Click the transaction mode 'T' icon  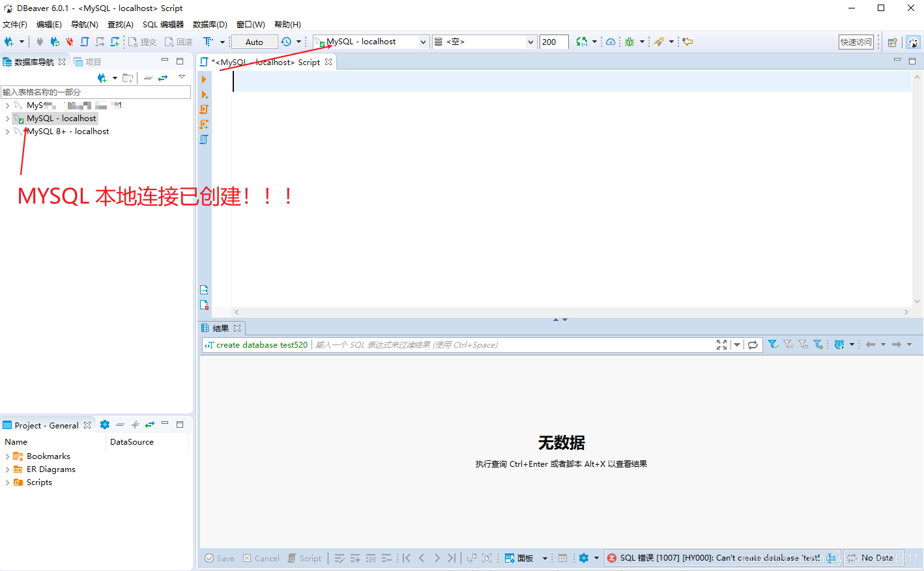point(208,42)
